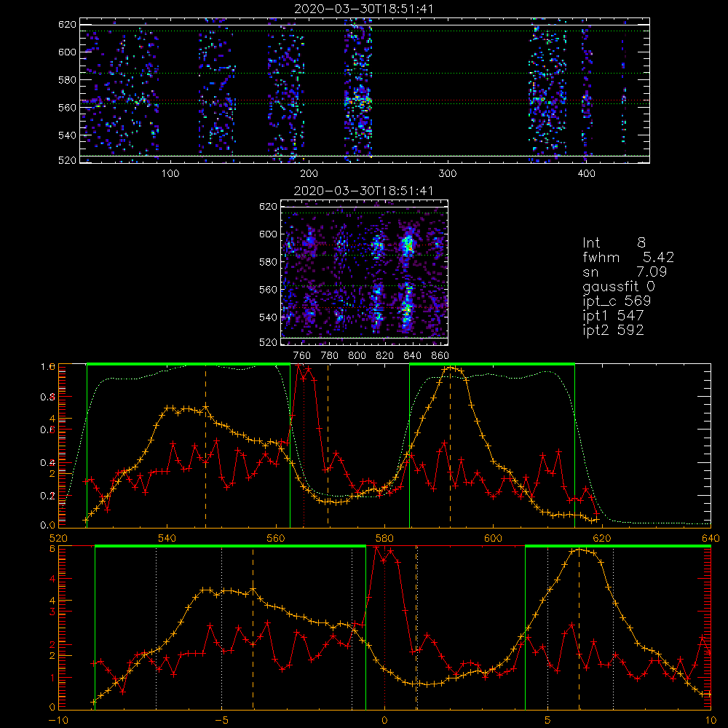Click the orange peak at dashed line near 592
728x728 pixels.
tap(450, 368)
